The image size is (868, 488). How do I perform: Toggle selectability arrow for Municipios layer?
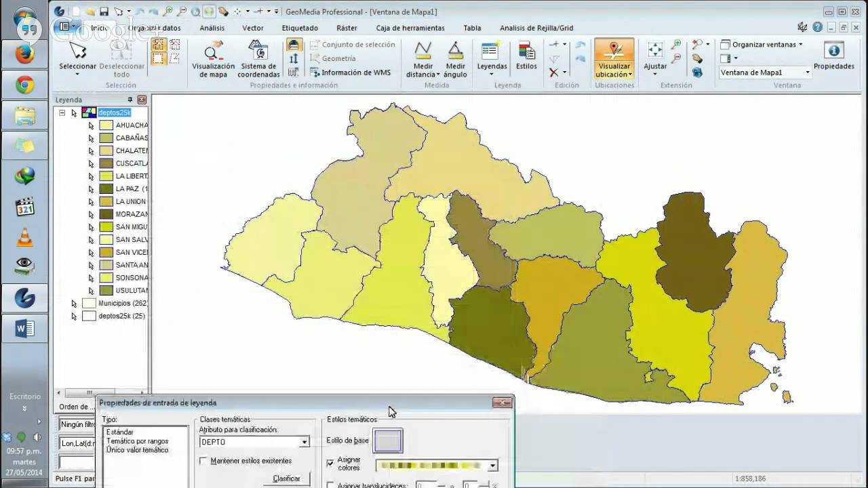(74, 303)
